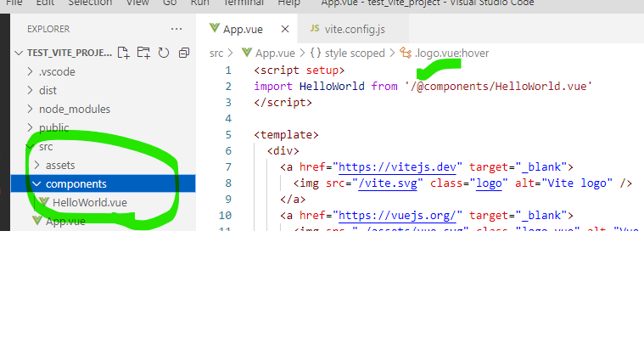Open App.vue from the explorer tree

tap(65, 221)
